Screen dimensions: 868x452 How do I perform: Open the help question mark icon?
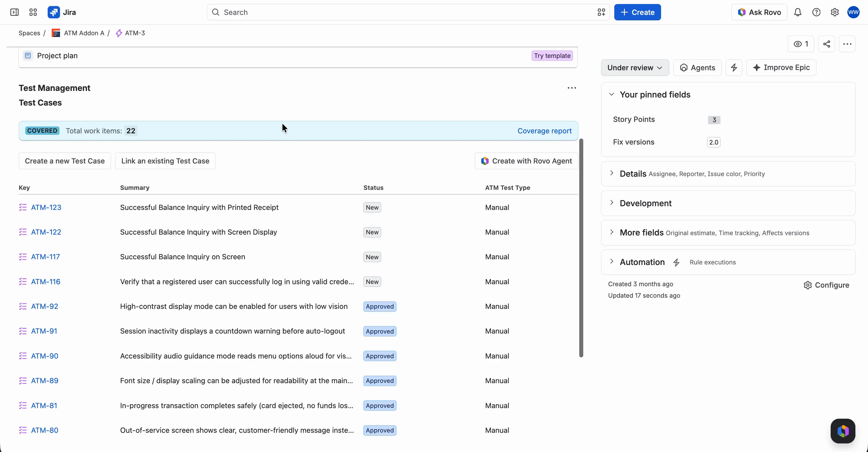[816, 12]
